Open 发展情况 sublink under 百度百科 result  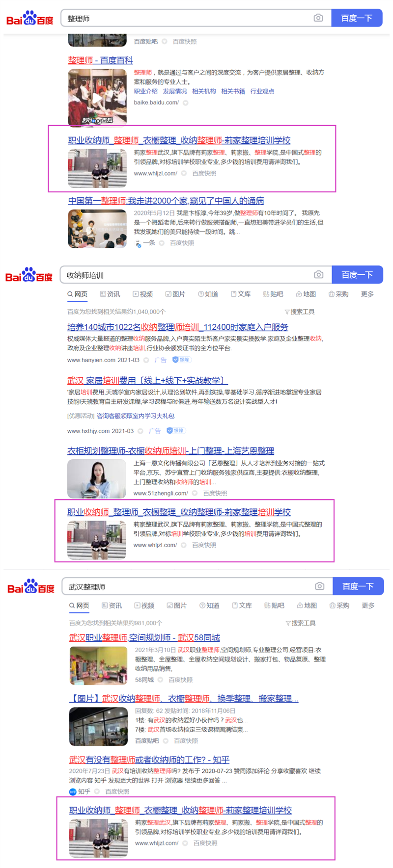click(175, 91)
